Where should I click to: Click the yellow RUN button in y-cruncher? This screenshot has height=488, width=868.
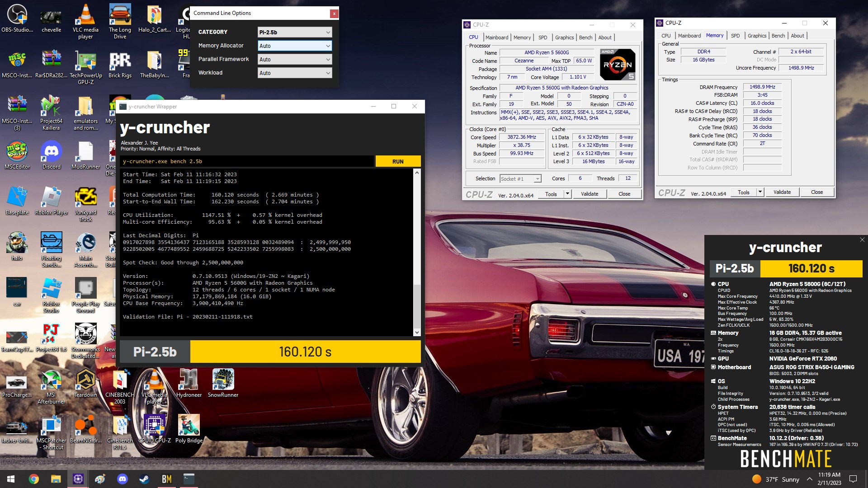[x=398, y=161]
